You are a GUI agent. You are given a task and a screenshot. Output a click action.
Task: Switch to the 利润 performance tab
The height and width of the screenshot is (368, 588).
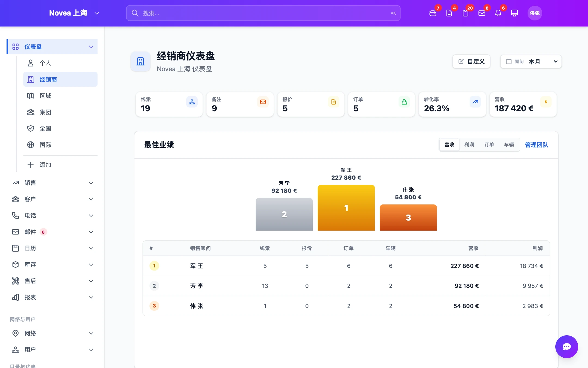[x=469, y=144]
